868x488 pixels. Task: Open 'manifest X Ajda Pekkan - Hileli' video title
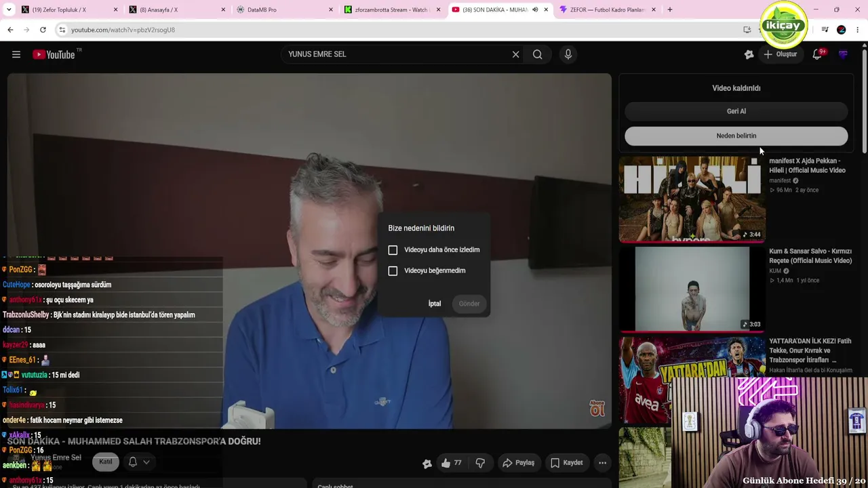807,166
